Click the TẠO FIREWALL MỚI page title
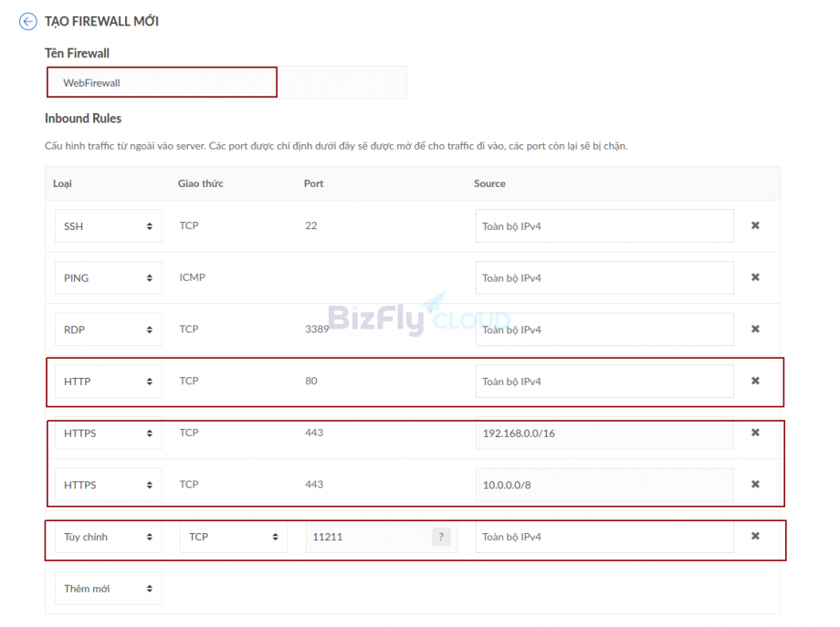This screenshot has width=840, height=627. (x=101, y=21)
